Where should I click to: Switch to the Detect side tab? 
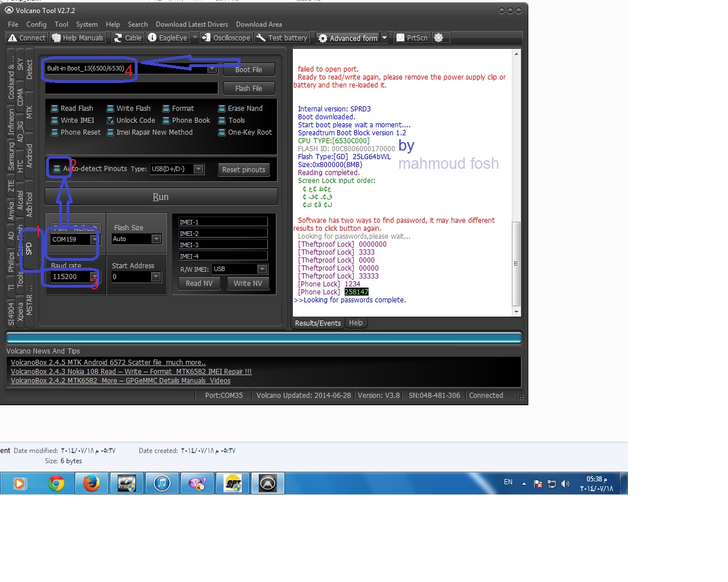point(29,69)
